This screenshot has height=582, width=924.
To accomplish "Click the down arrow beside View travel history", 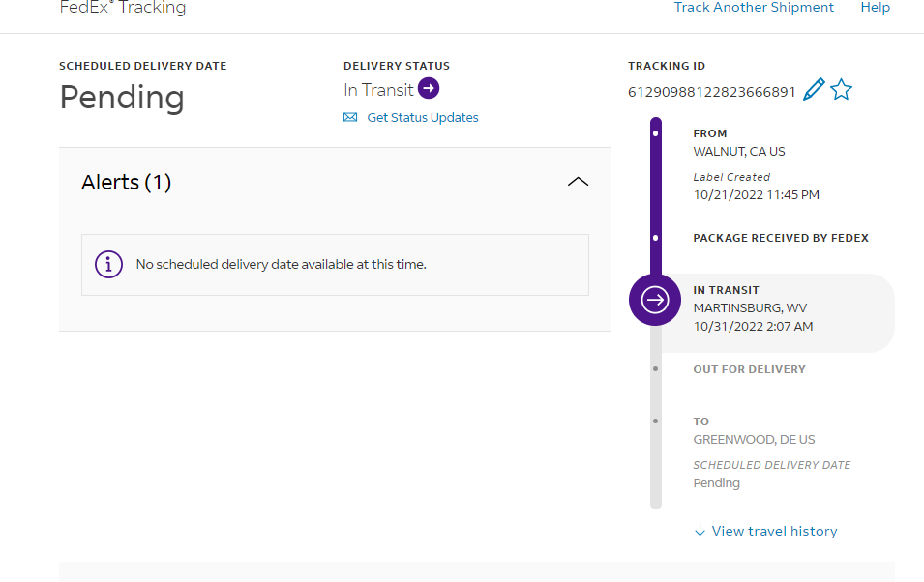I will coord(700,530).
